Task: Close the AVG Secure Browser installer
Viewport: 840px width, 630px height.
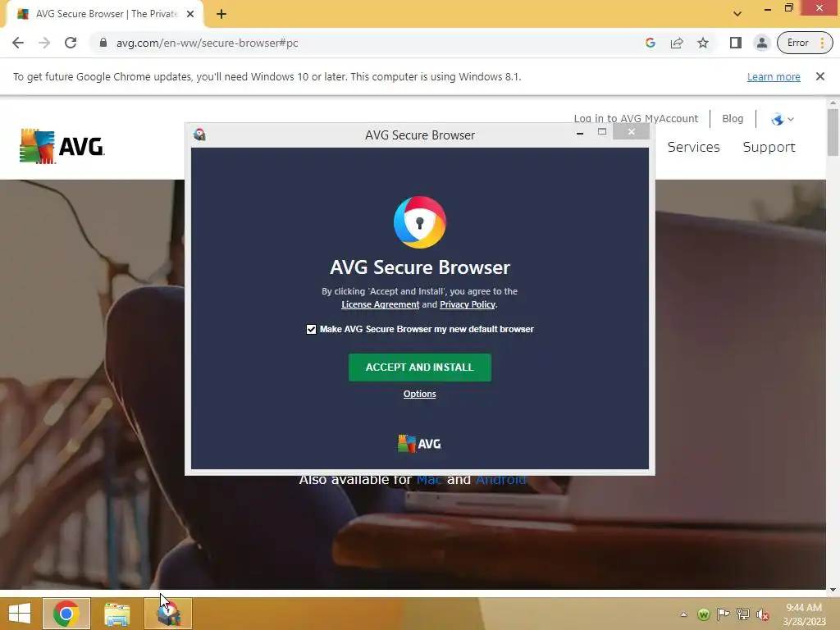Action: [x=631, y=131]
